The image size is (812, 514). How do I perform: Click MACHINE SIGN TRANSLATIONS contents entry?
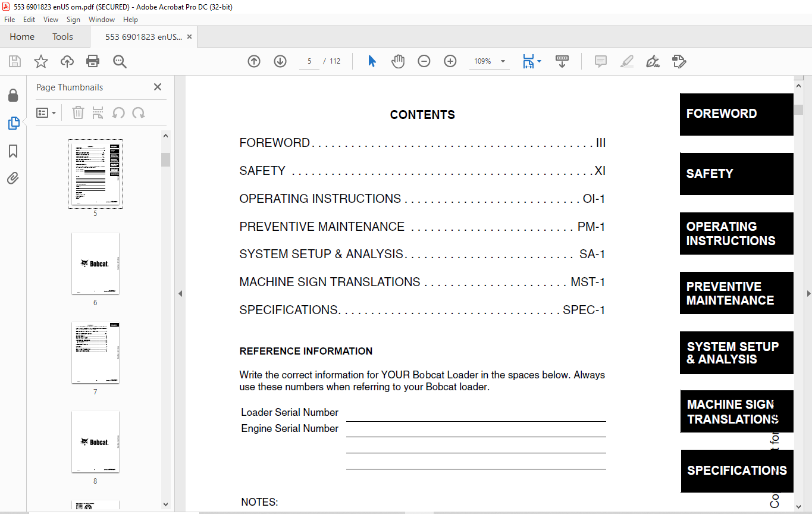[422, 282]
